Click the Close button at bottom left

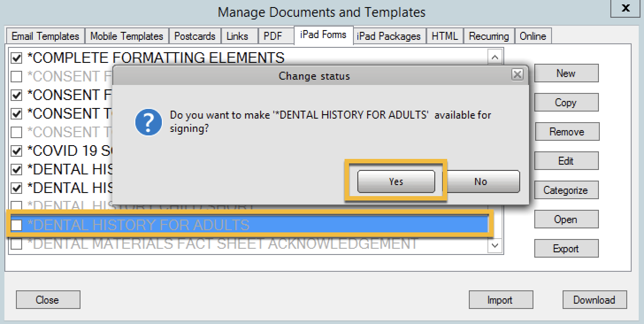(x=48, y=300)
